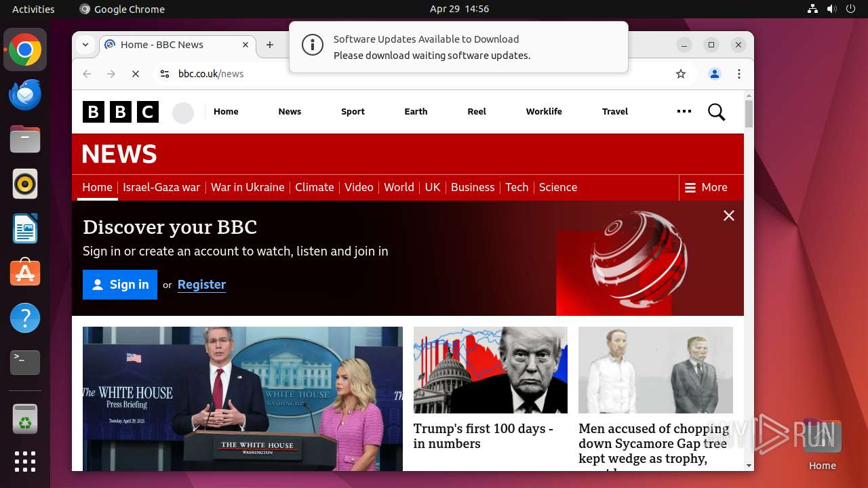The image size is (868, 488).
Task: Open the Home folder desktop icon
Action: [822, 446]
